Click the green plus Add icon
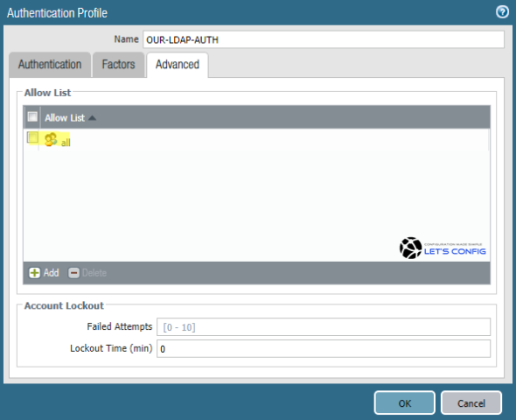This screenshot has height=420, width=516. 35,273
